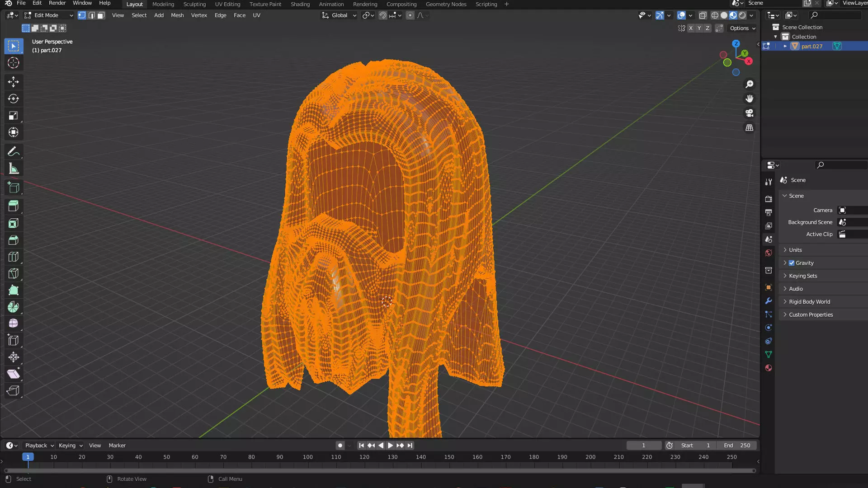Enable face select mode
Image resolution: width=868 pixels, height=488 pixels.
[101, 15]
